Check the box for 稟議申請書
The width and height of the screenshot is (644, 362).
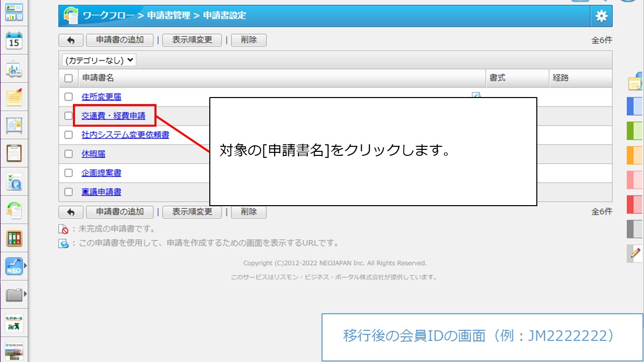tap(69, 192)
